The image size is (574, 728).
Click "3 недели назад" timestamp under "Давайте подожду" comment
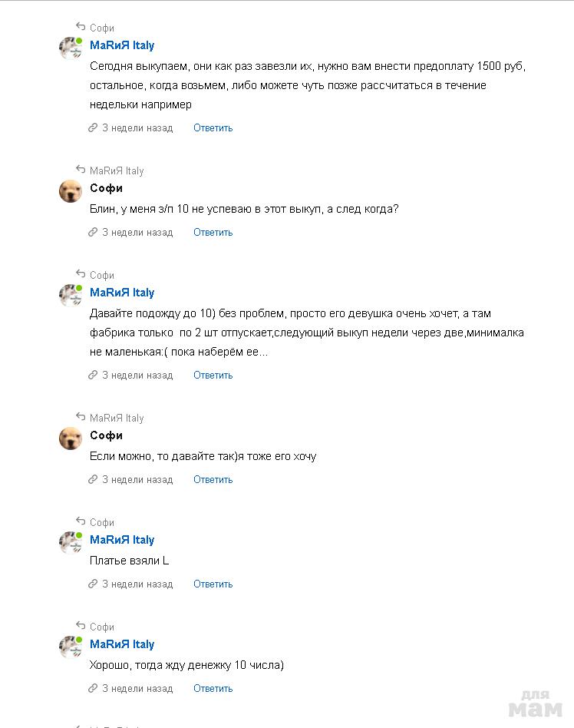click(137, 376)
